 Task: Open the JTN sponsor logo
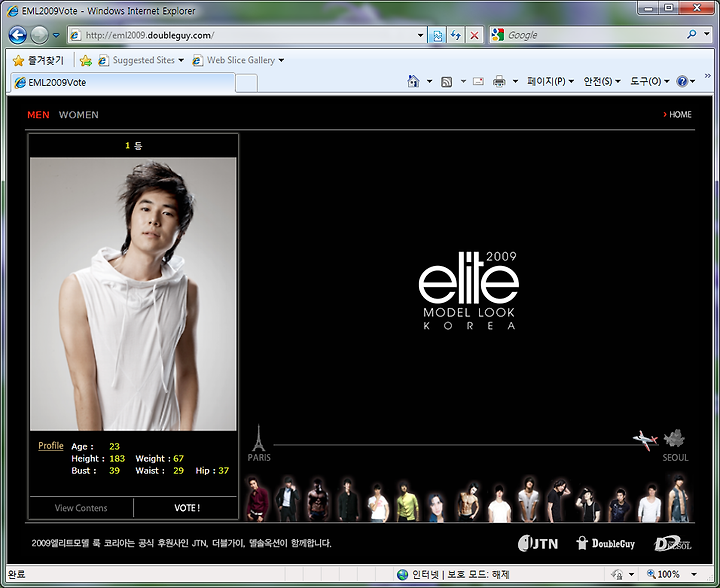538,543
